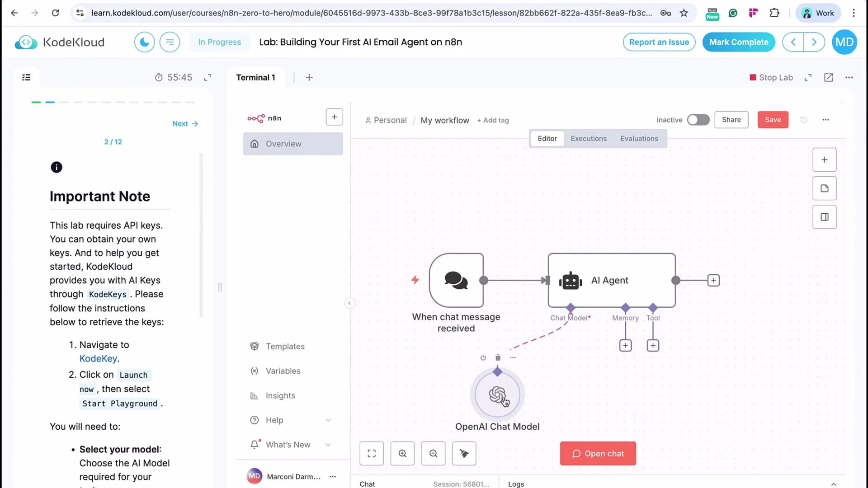Open workflow history icon
Image resolution: width=868 pixels, height=488 pixels.
click(x=804, y=120)
